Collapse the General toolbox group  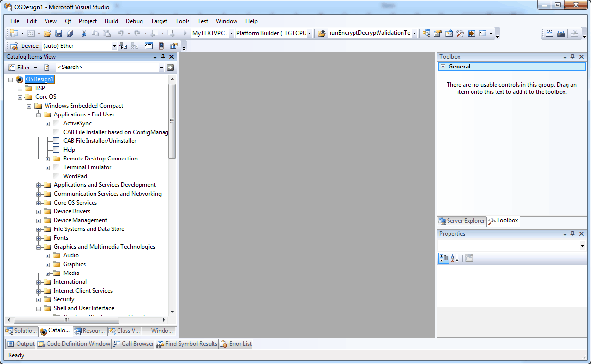click(443, 67)
